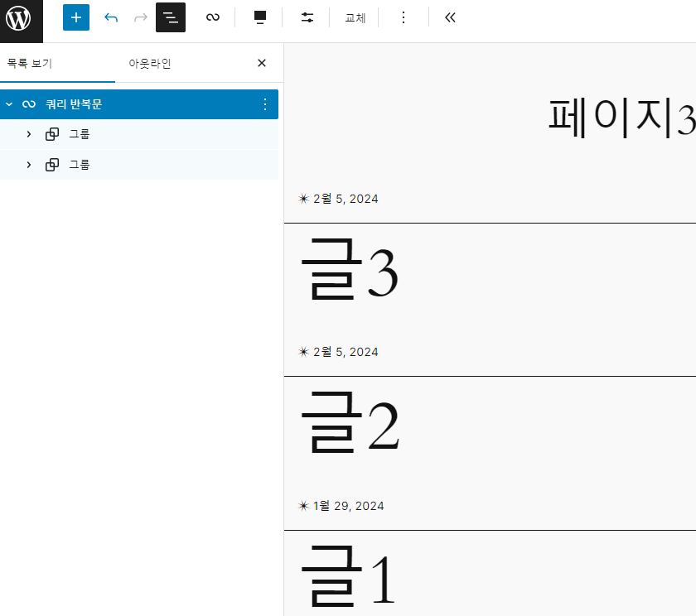
Task: Open the block inserter plus button
Action: pyautogui.click(x=76, y=17)
